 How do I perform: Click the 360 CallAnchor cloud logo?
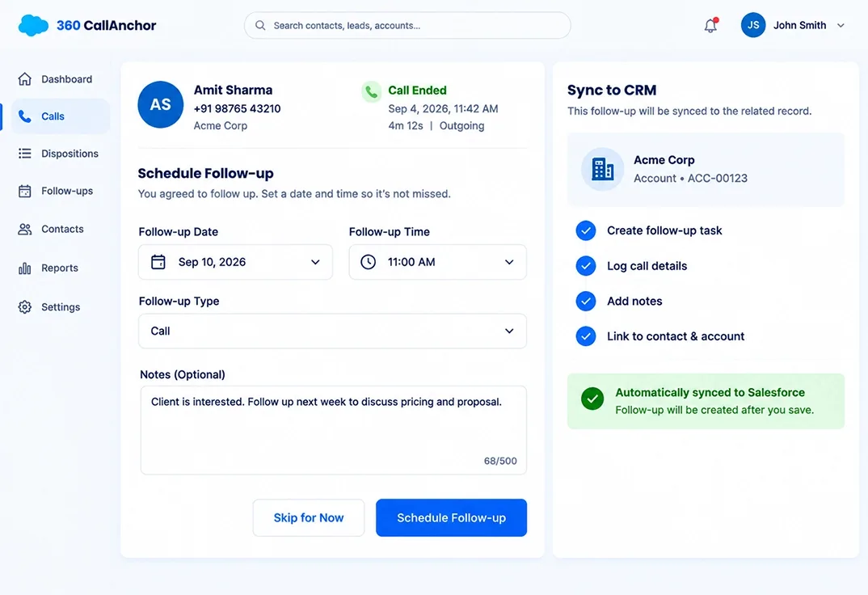coord(33,25)
